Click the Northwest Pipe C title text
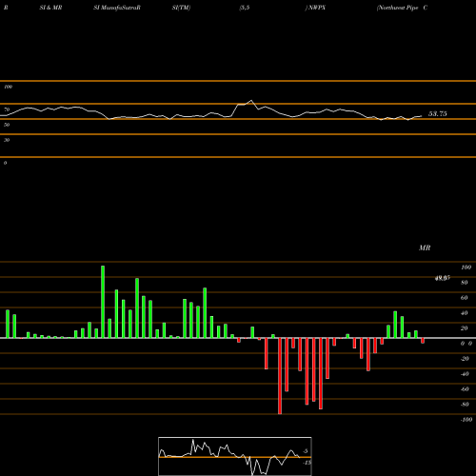This screenshot has height=476, width=476. pyautogui.click(x=402, y=8)
